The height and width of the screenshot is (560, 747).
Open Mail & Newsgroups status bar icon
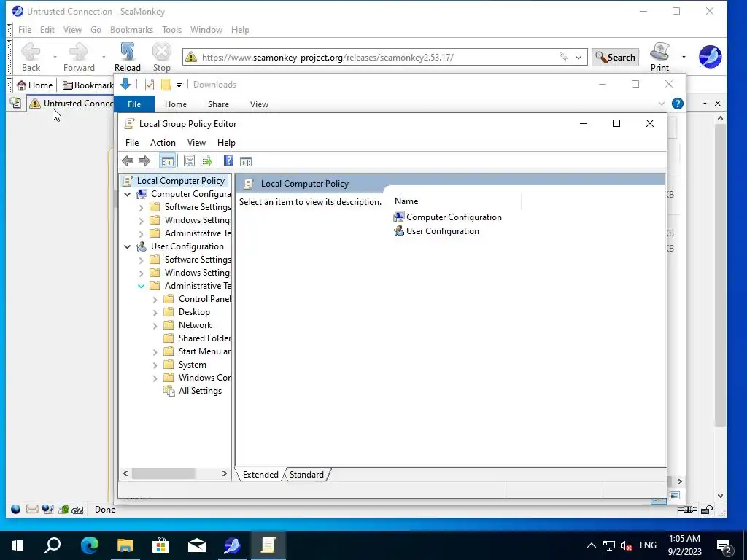click(32, 509)
